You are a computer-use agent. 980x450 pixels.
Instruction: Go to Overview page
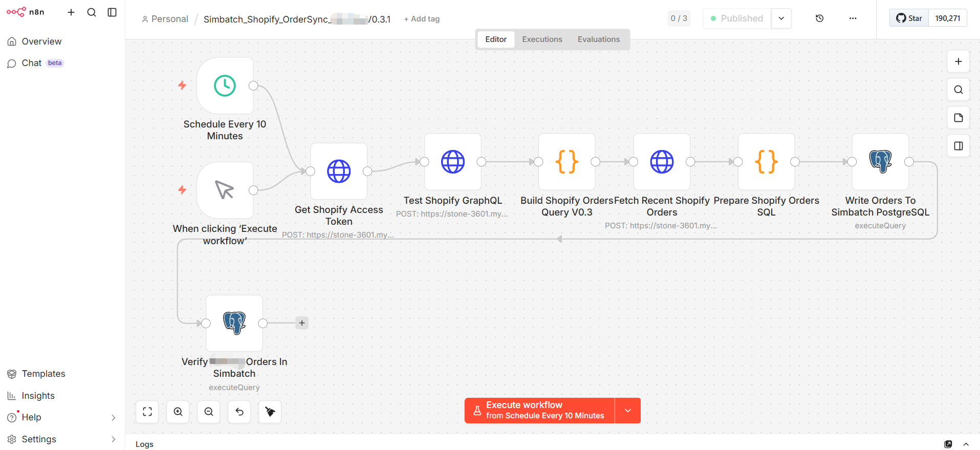click(x=62, y=41)
